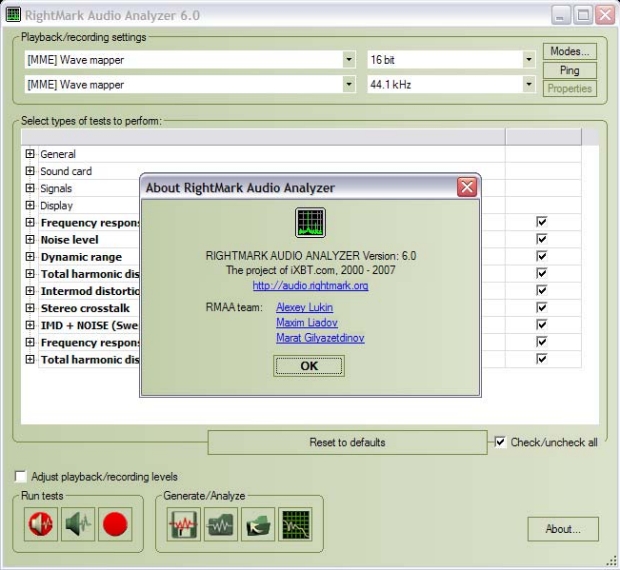Click the analyze WAV file waveform icon
The height and width of the screenshot is (570, 620).
point(220,524)
